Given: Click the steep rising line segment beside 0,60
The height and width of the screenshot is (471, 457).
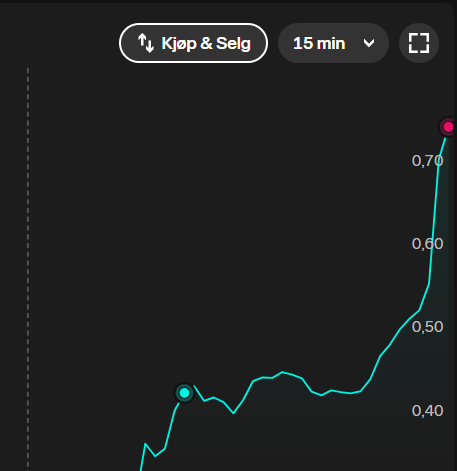Looking at the screenshot, I should coord(434,227).
